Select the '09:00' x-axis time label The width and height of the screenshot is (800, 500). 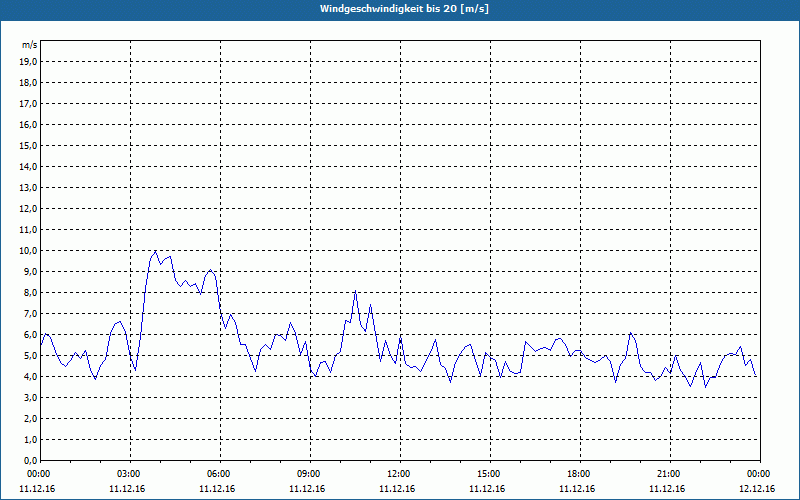310,474
